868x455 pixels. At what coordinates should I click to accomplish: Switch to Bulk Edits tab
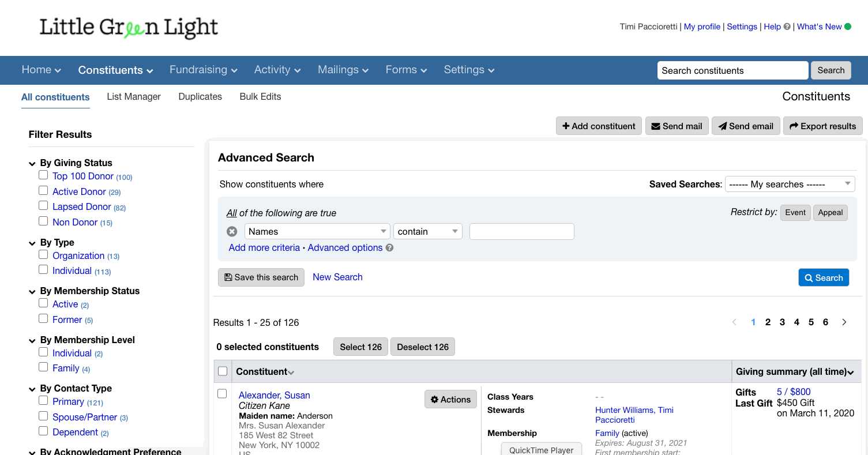pyautogui.click(x=260, y=96)
